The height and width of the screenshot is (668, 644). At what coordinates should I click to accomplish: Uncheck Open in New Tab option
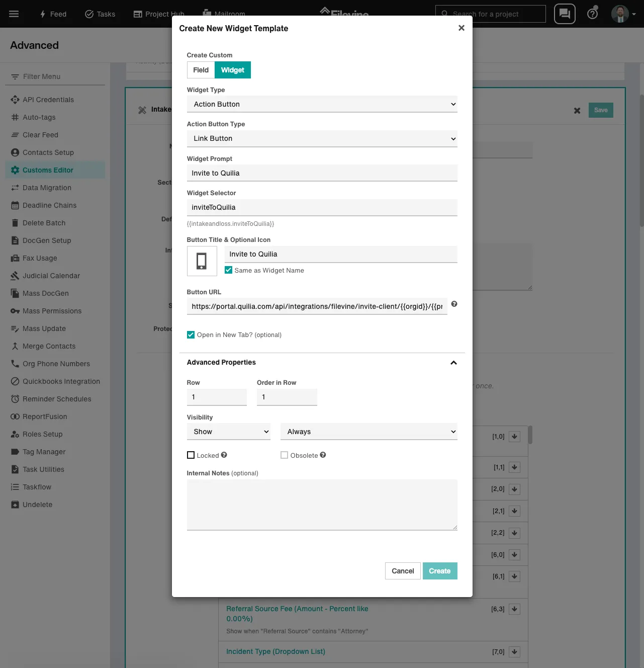tap(191, 335)
